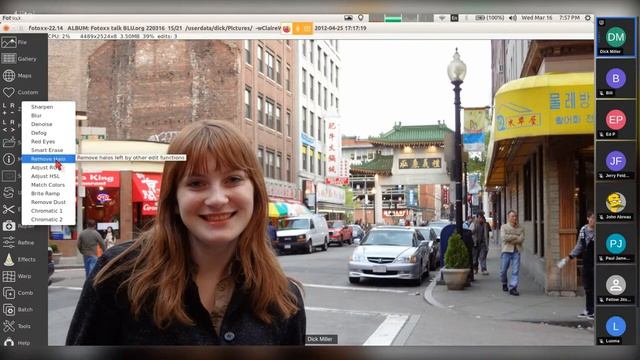Click the image timestamp 2012-04-25 17:17:19
Viewport: 640px width, 360px height.
point(340,28)
